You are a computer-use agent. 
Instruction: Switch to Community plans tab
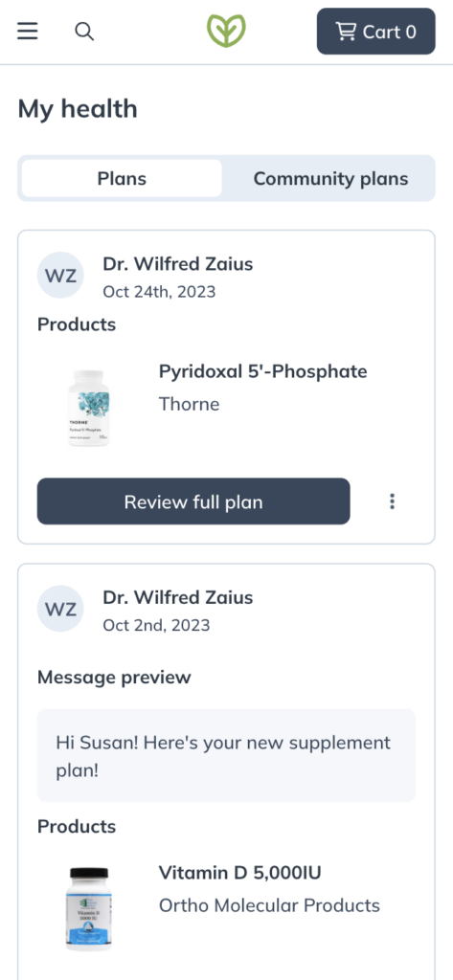click(x=330, y=179)
